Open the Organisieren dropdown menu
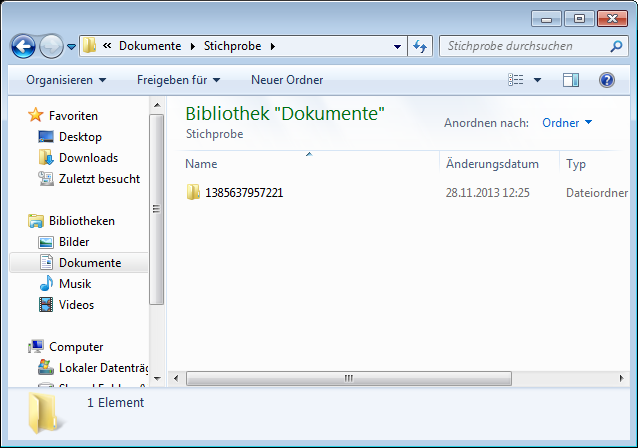The height and width of the screenshot is (448, 638). tap(66, 80)
